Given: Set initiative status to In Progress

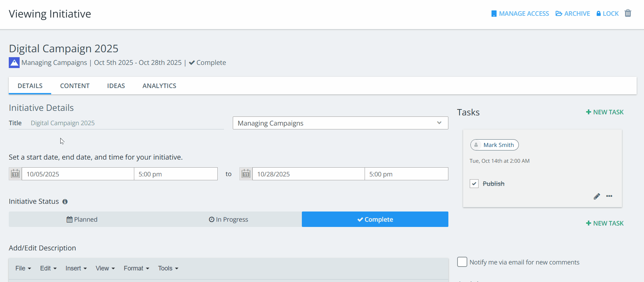Looking at the screenshot, I should pos(228,219).
